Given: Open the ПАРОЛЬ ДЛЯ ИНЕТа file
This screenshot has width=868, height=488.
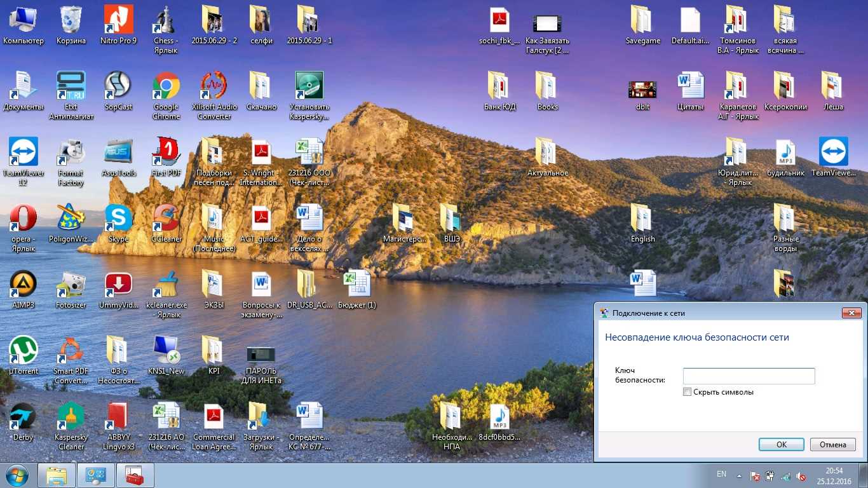Looking at the screenshot, I should tap(262, 365).
